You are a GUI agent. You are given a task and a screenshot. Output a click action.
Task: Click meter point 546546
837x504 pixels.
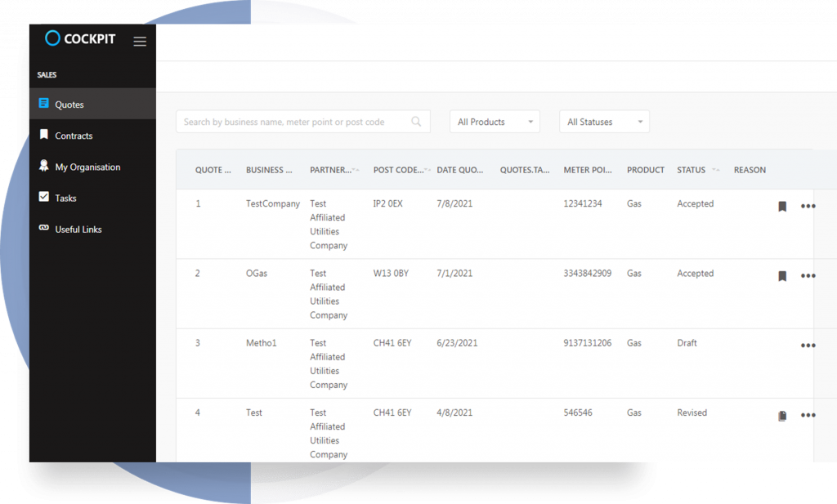click(578, 413)
